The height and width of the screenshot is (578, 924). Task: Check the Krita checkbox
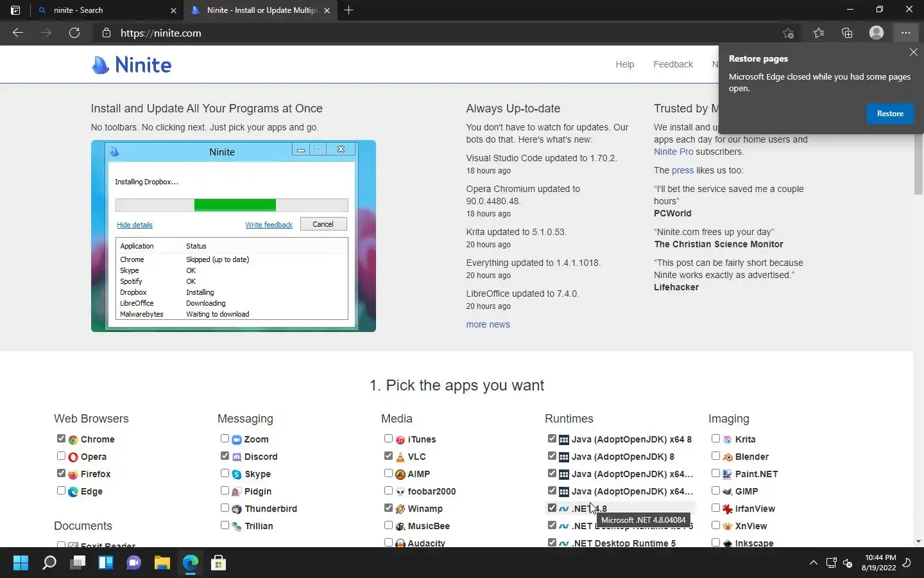tap(715, 439)
